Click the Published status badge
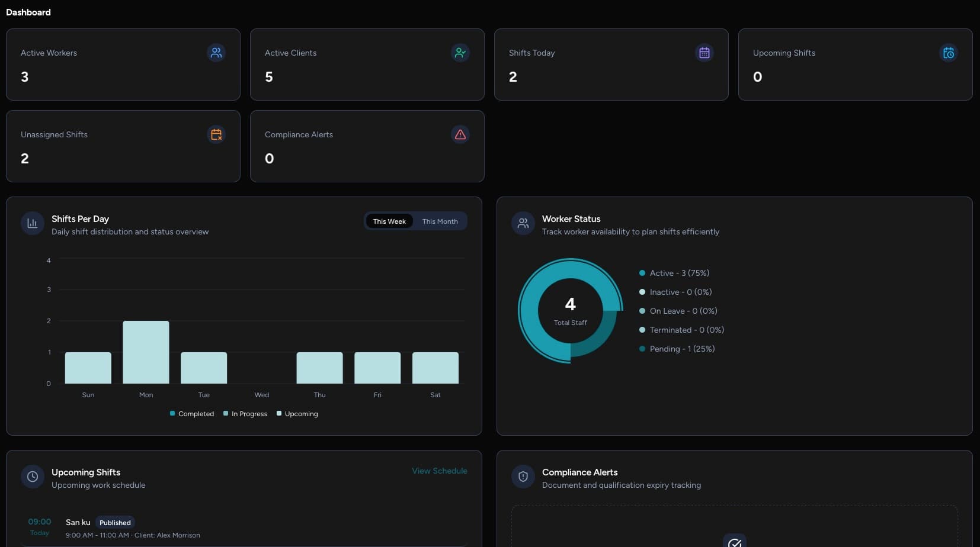This screenshot has width=980, height=547. click(x=115, y=522)
